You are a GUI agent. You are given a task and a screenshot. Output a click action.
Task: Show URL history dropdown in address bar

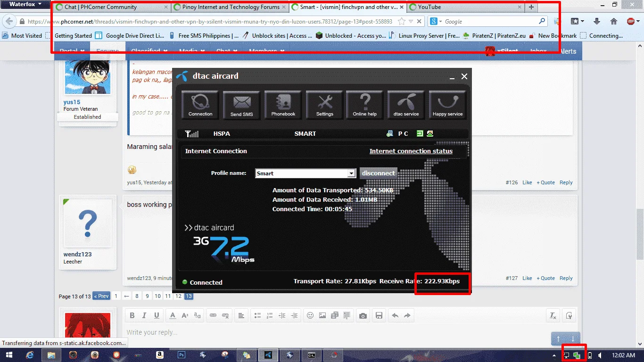point(411,22)
